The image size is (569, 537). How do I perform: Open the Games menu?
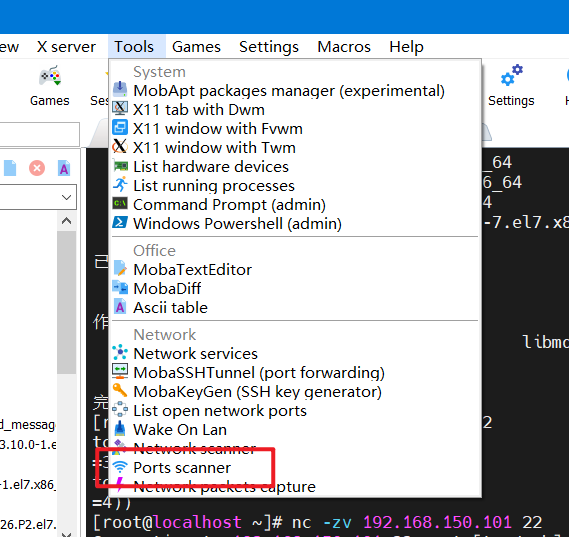point(196,47)
